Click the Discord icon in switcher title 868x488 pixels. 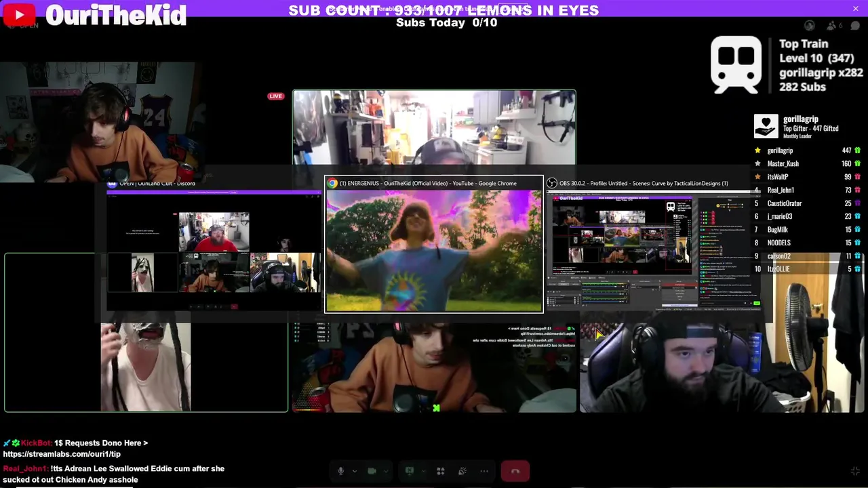(112, 183)
